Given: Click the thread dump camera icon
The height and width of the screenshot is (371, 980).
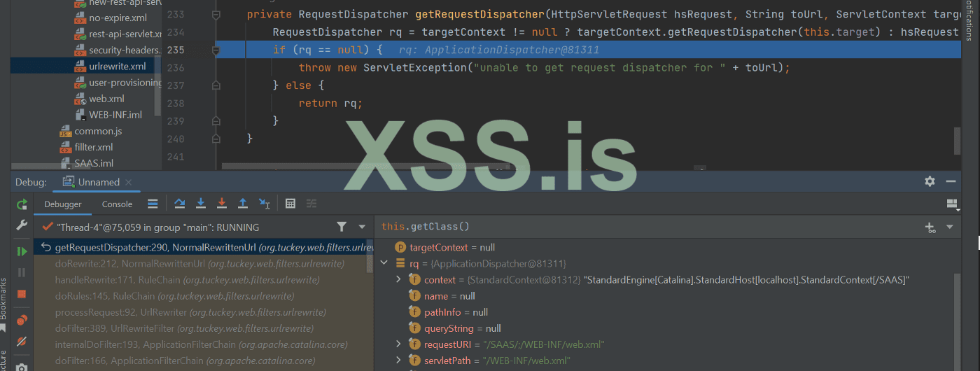Looking at the screenshot, I should (x=22, y=366).
